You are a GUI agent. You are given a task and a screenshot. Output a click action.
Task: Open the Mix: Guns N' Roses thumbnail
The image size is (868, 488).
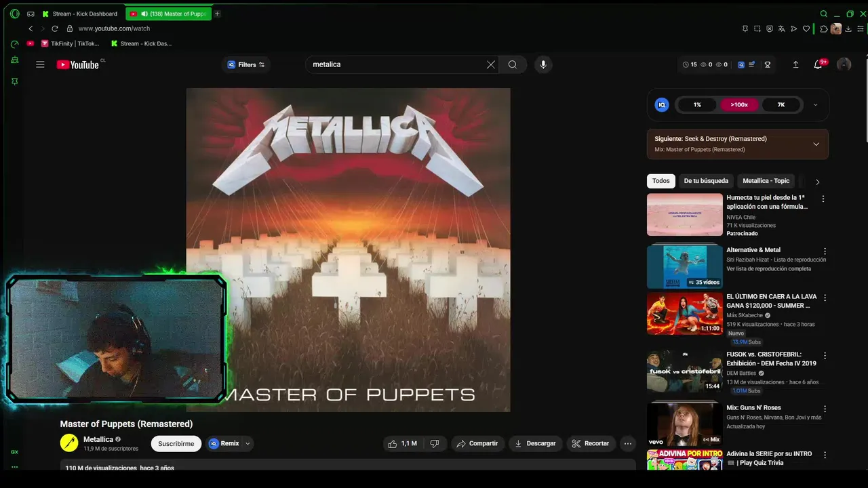click(685, 424)
